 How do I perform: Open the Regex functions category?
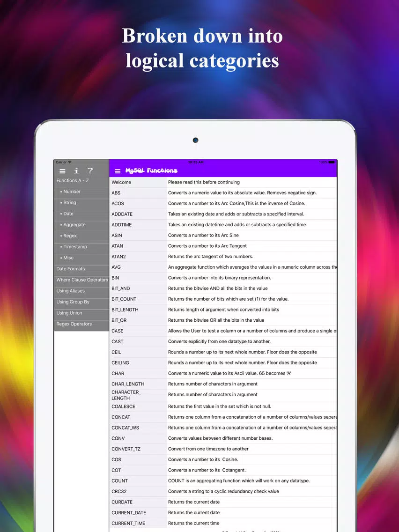click(x=81, y=236)
